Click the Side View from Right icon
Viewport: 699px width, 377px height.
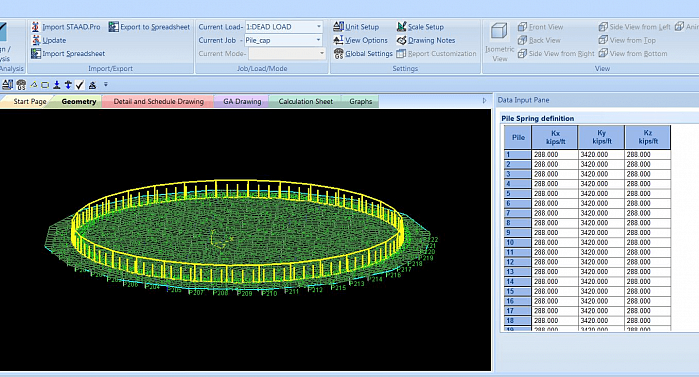(522, 53)
